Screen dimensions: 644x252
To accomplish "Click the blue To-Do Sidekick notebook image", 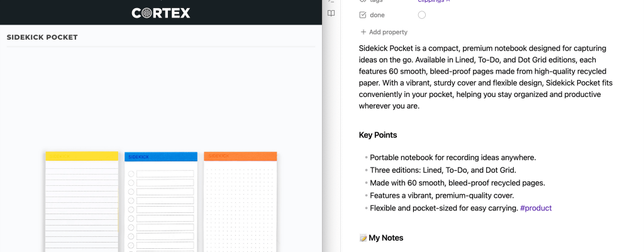I will tap(161, 202).
